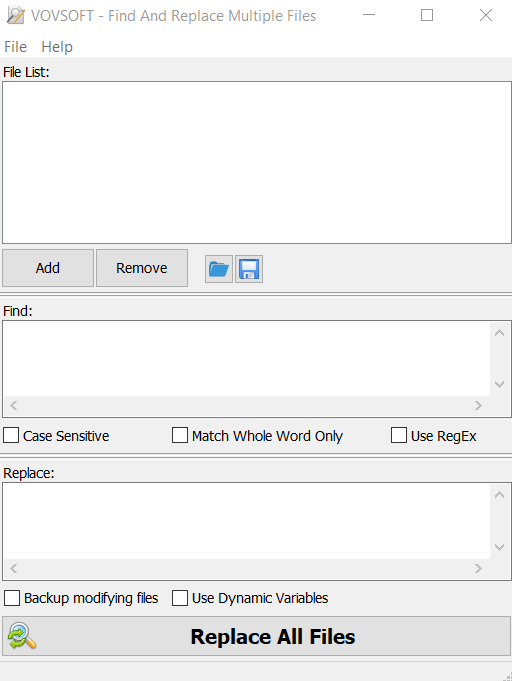512x681 pixels.
Task: Open the Help menu
Action: click(x=57, y=46)
